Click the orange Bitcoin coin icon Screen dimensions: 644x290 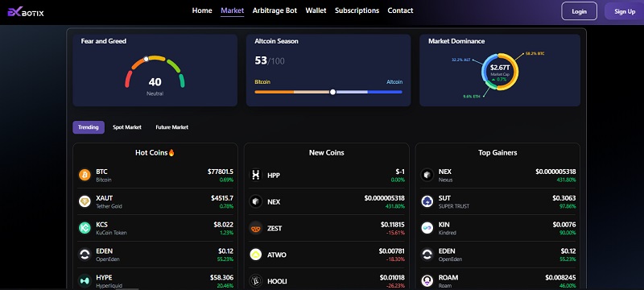tap(85, 175)
